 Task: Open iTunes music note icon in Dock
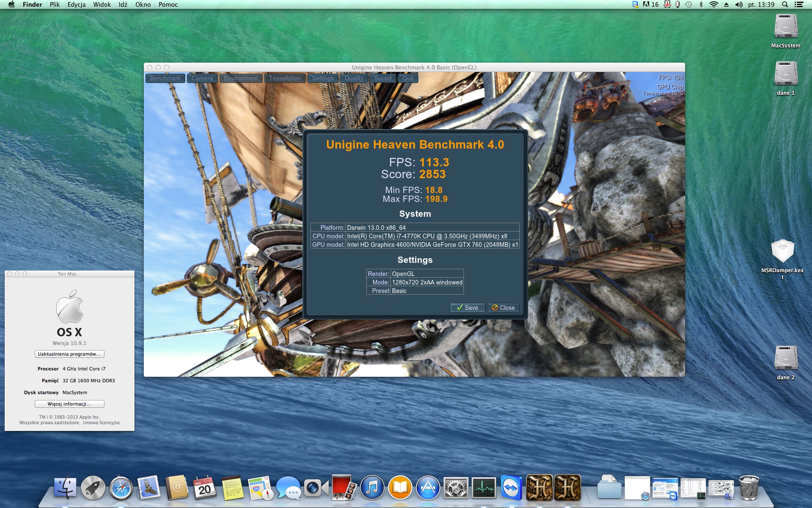[x=372, y=488]
